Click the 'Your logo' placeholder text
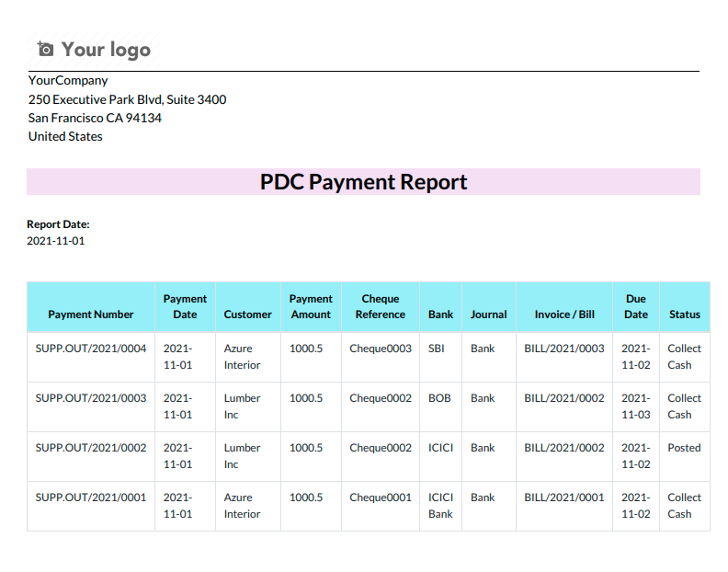Screen dimensions: 728x572 (x=106, y=50)
